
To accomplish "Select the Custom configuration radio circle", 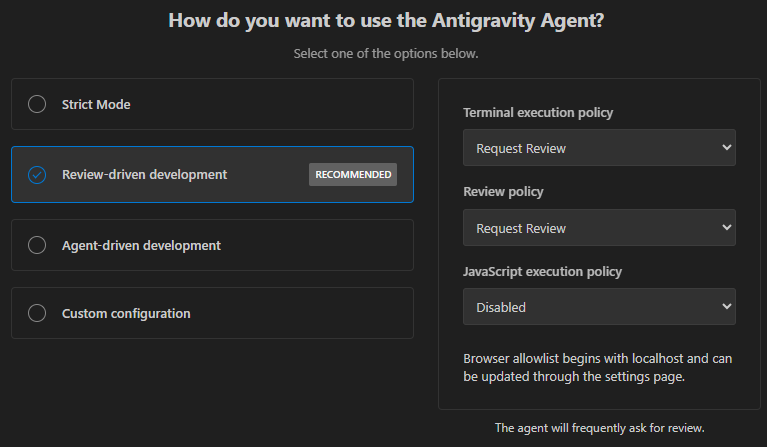I will pos(37,313).
